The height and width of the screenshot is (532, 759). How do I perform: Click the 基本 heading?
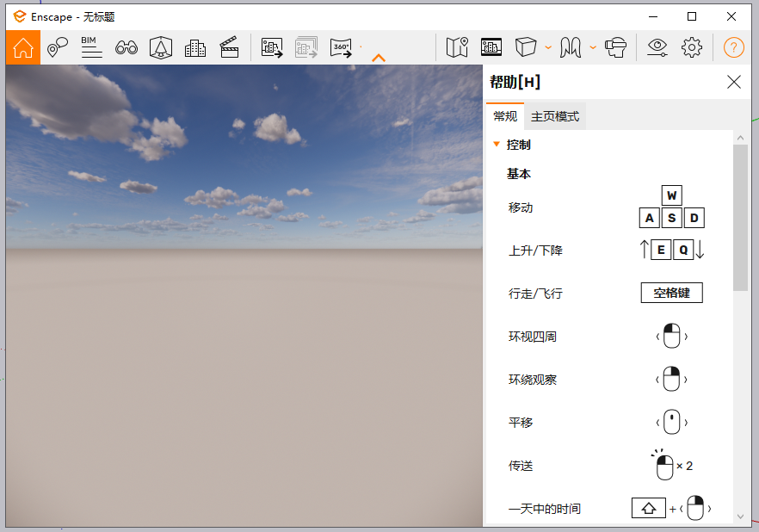point(519,174)
